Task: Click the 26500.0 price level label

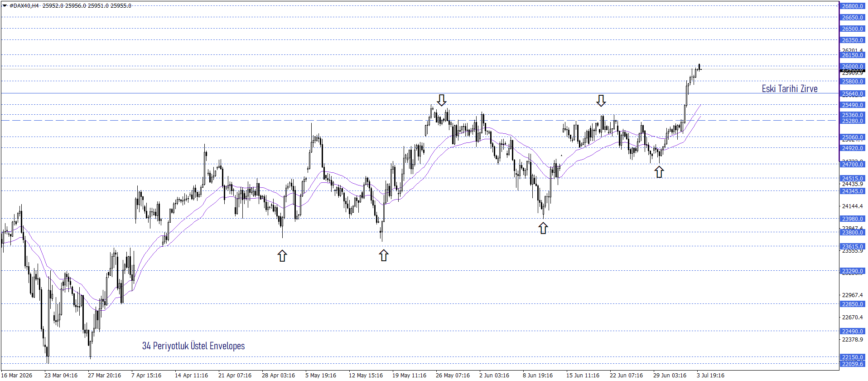Action: click(x=852, y=29)
